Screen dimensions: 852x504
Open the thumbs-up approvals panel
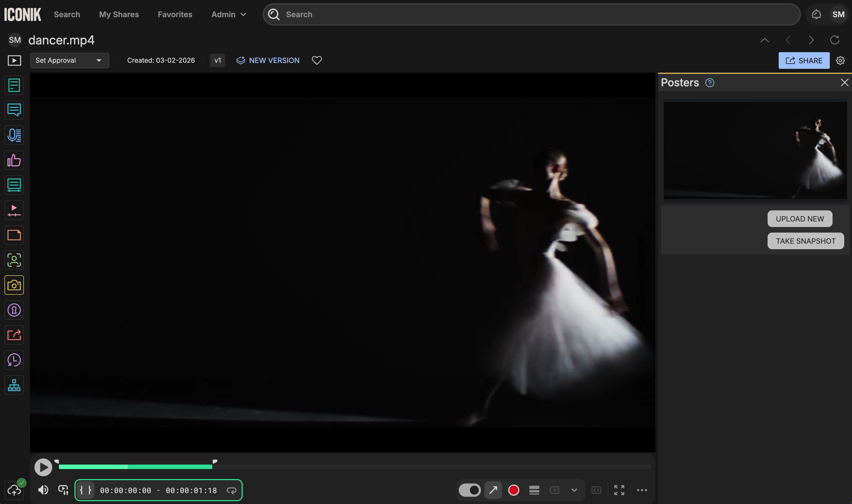[x=14, y=160]
